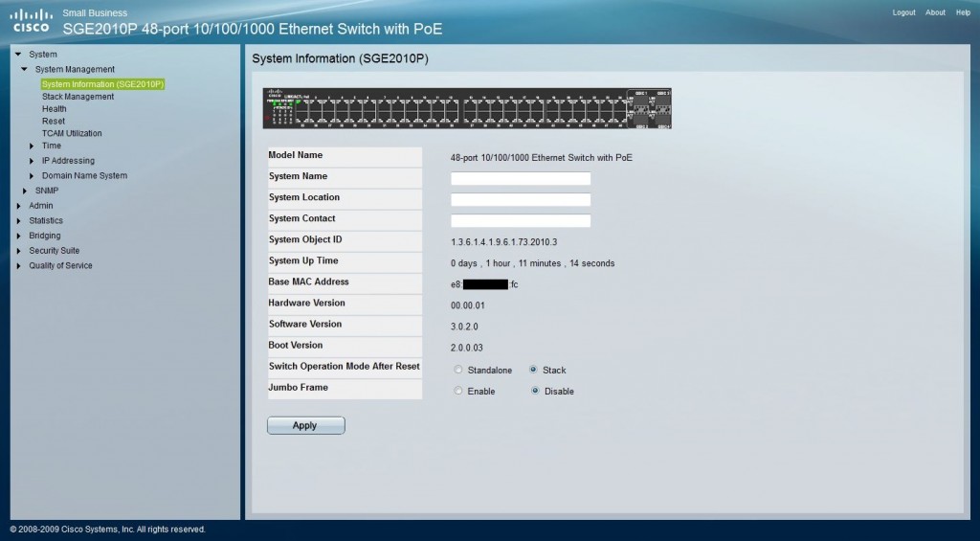Viewport: 980px width, 541px height.
Task: Select the Standalone operation mode
Action: pyautogui.click(x=458, y=370)
